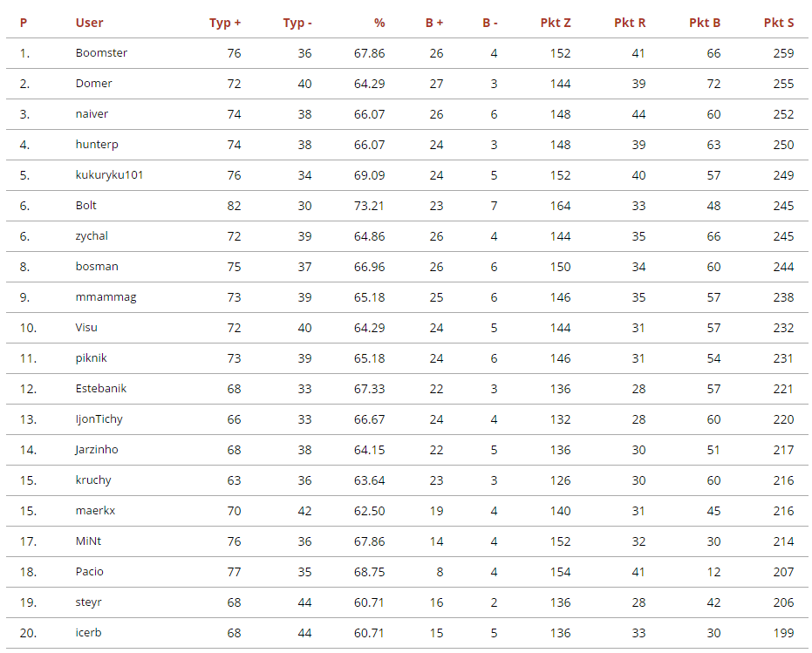
Task: Click the B + column header
Action: 434,23
